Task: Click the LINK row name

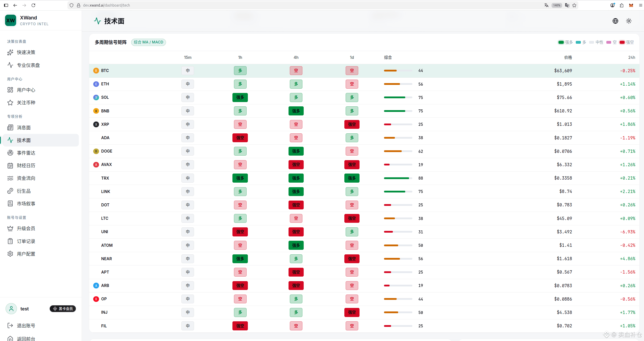Action: coord(106,191)
